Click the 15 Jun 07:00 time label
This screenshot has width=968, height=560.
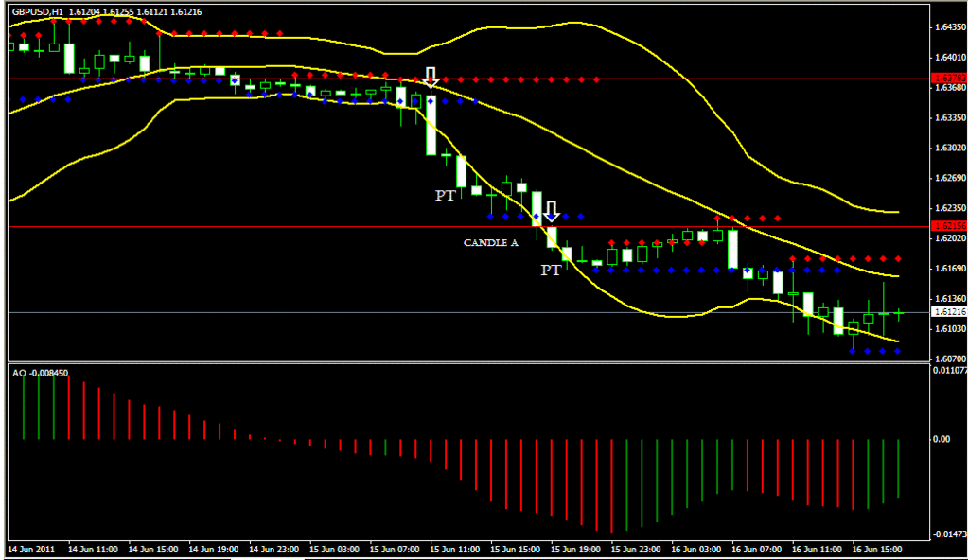point(395,549)
